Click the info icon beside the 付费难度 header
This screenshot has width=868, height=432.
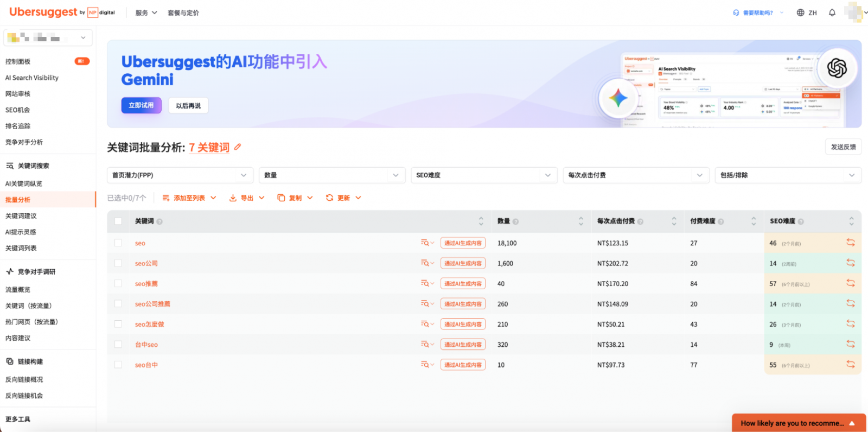[720, 221]
